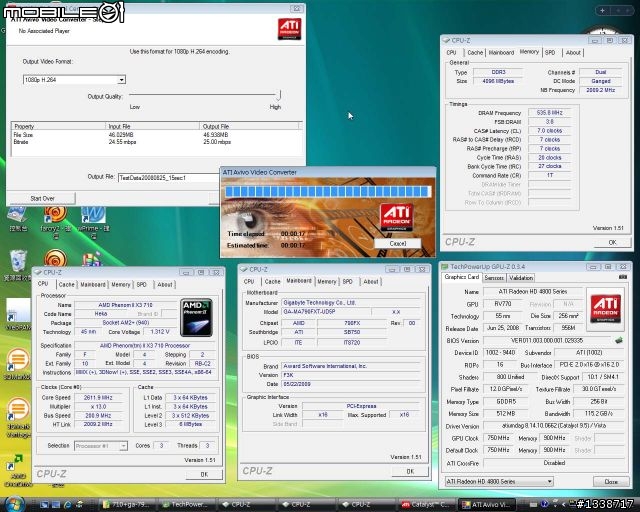
Task: Click Close button in GPU-Z window
Action: [611, 481]
